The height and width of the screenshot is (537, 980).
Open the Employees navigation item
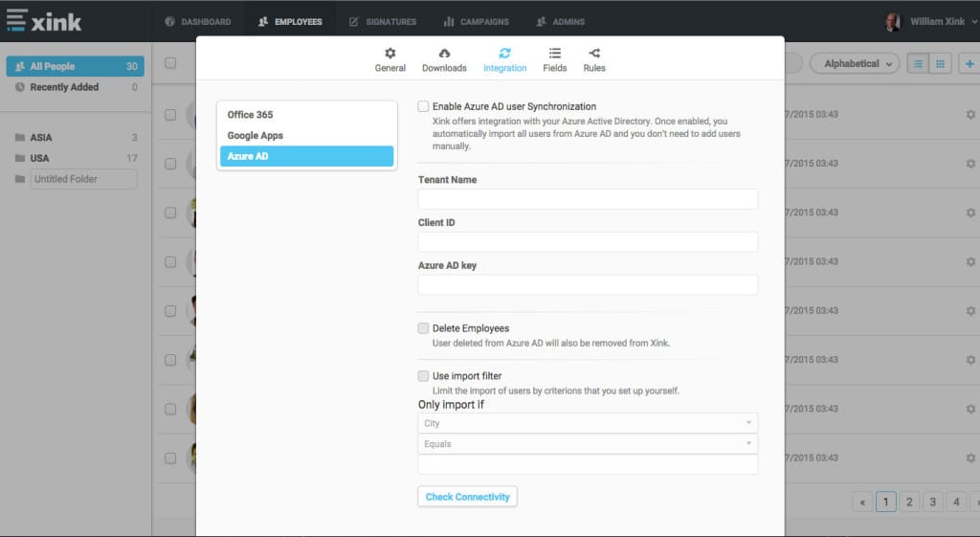tap(290, 21)
